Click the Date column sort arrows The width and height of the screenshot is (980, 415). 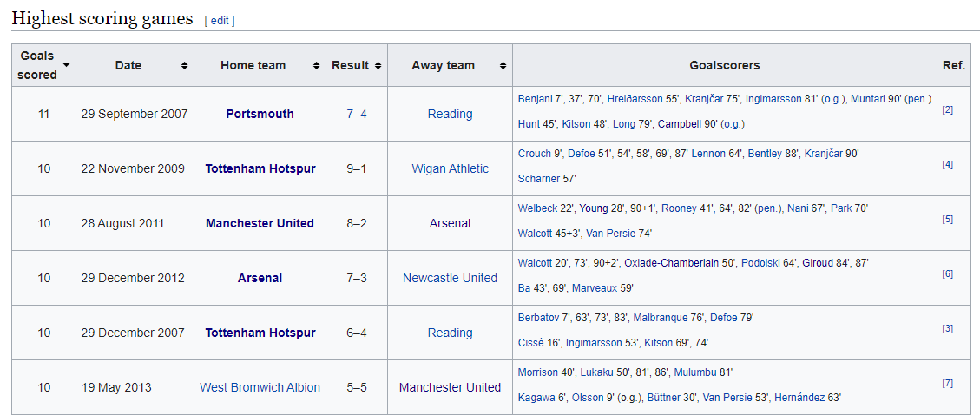(x=184, y=65)
